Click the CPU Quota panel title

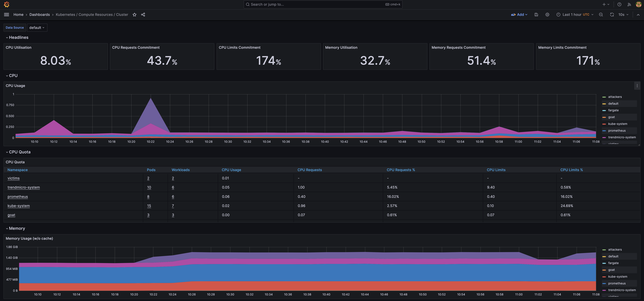(x=15, y=162)
